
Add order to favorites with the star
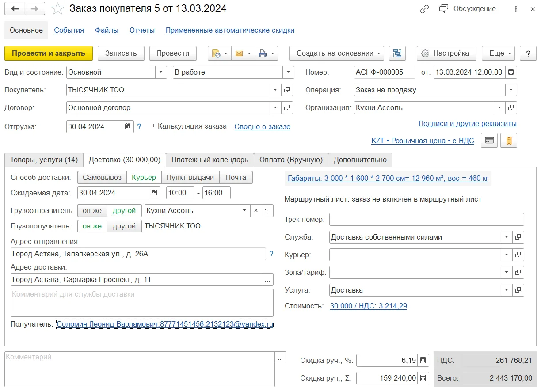coord(57,9)
